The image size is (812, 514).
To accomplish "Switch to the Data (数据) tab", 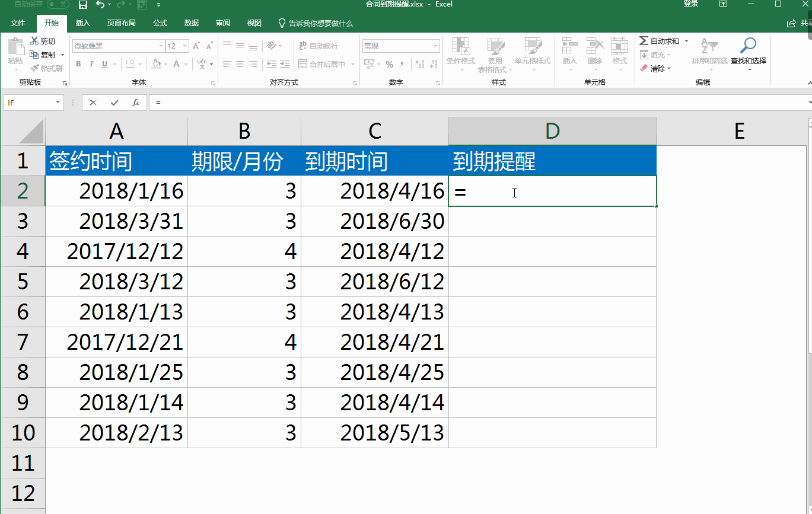I will [x=192, y=23].
